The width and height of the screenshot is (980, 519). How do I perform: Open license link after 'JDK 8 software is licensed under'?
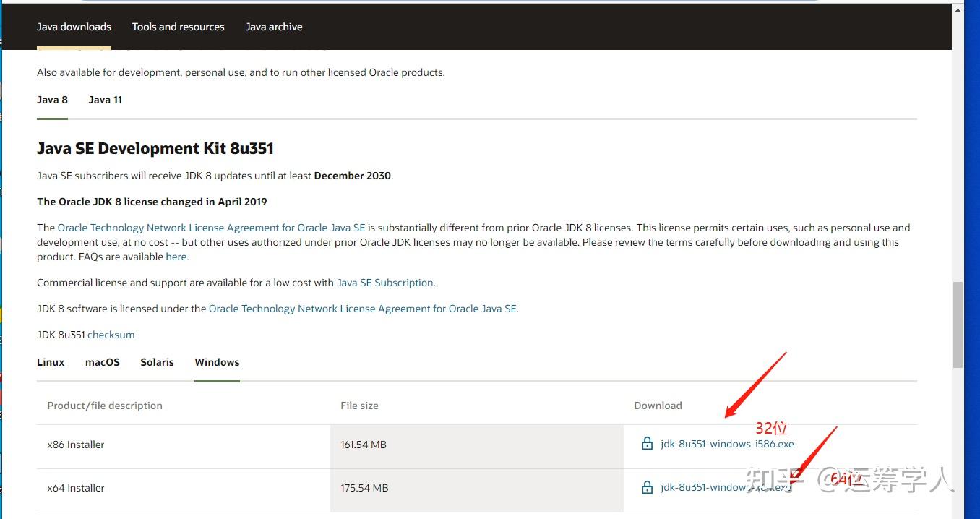click(362, 309)
